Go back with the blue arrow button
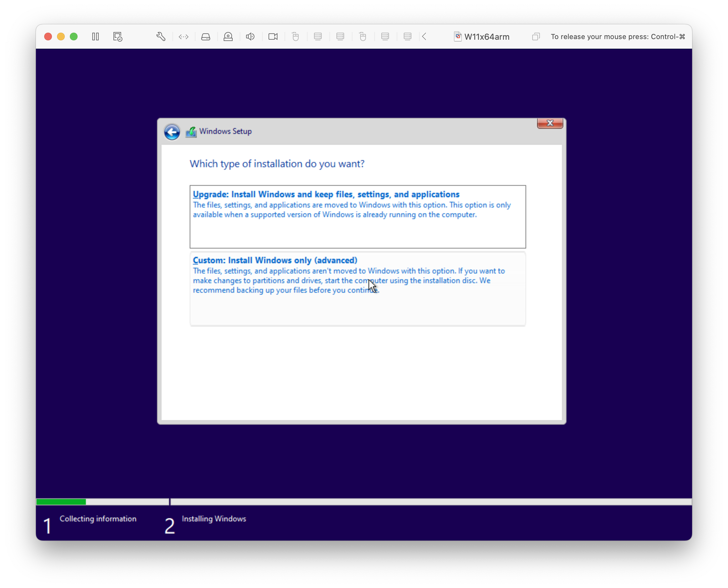Viewport: 728px width, 588px height. 172,132
